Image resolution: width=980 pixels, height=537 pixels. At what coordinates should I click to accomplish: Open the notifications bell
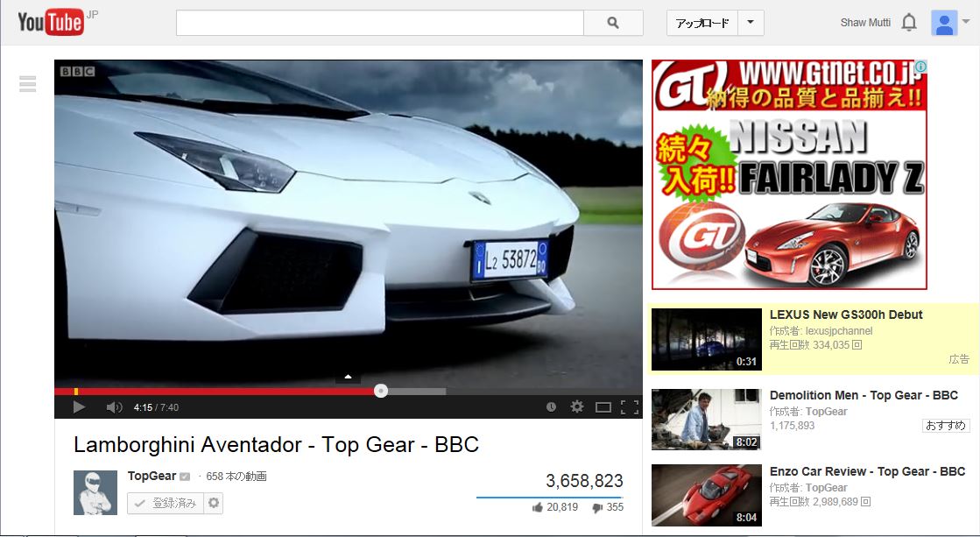(909, 23)
